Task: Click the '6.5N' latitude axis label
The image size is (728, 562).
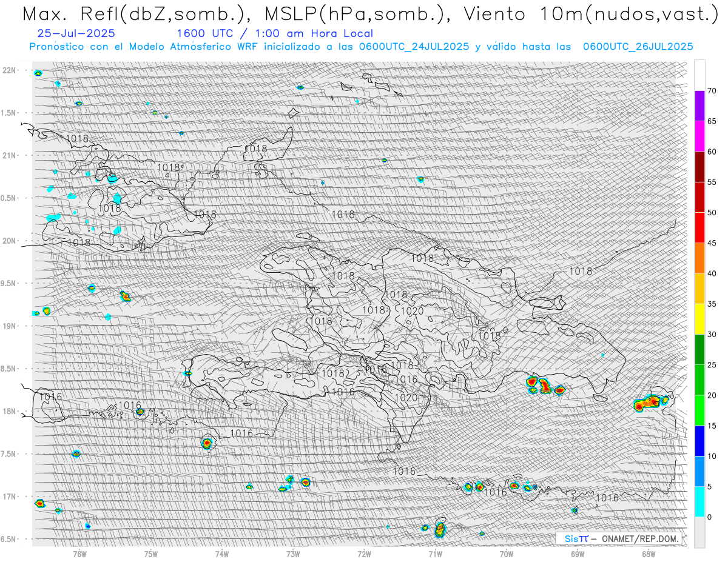Action: pos(9,539)
